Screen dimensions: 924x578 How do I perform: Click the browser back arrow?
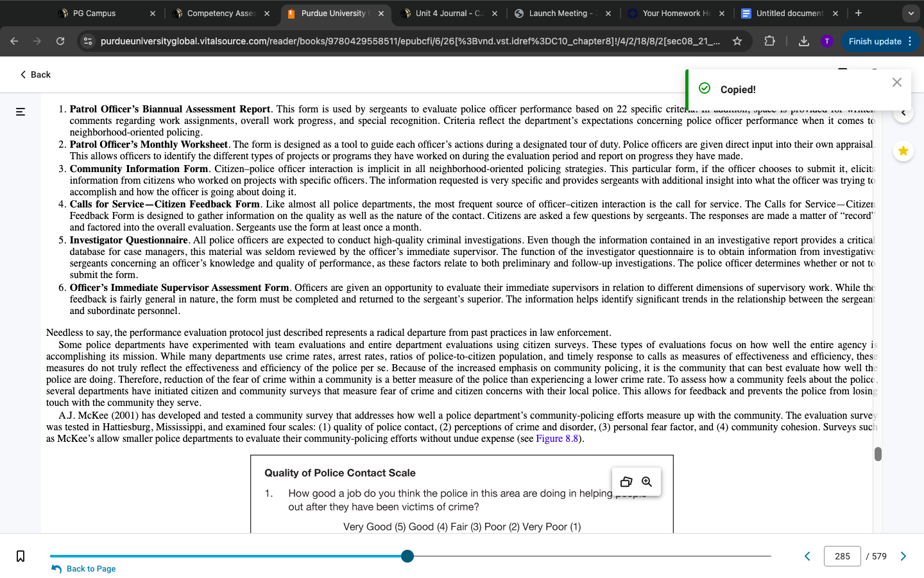14,41
